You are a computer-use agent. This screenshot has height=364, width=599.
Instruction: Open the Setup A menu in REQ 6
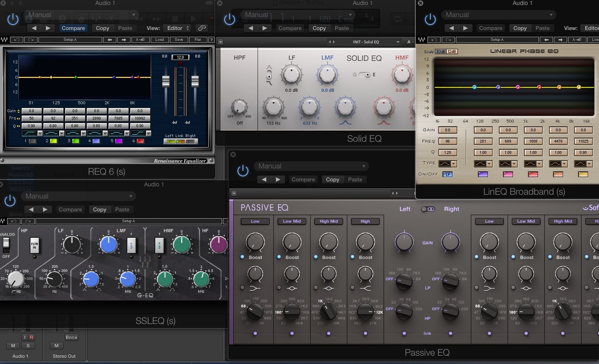tap(70, 40)
